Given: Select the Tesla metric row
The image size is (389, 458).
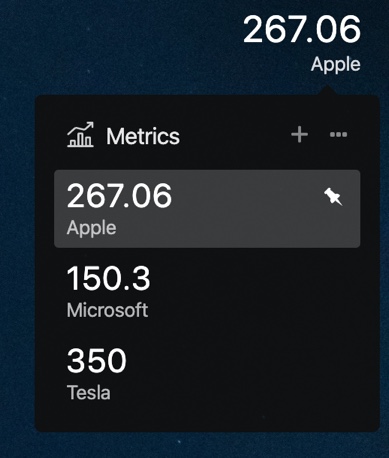Looking at the screenshot, I should [207, 374].
